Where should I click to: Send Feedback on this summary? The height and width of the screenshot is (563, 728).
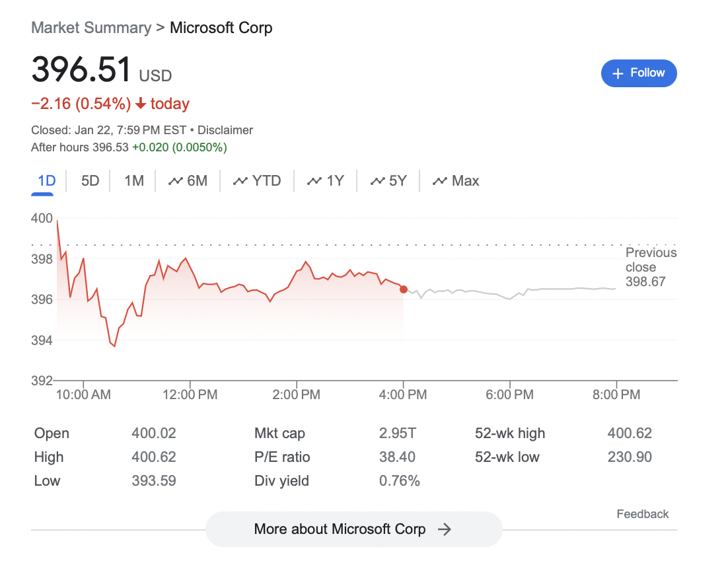point(642,514)
